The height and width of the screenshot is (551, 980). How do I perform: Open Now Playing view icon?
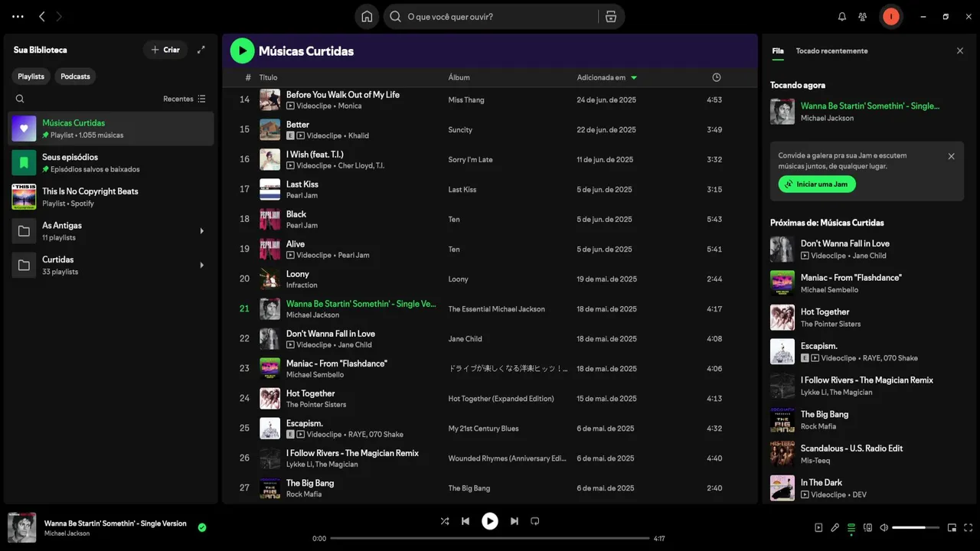click(x=819, y=527)
